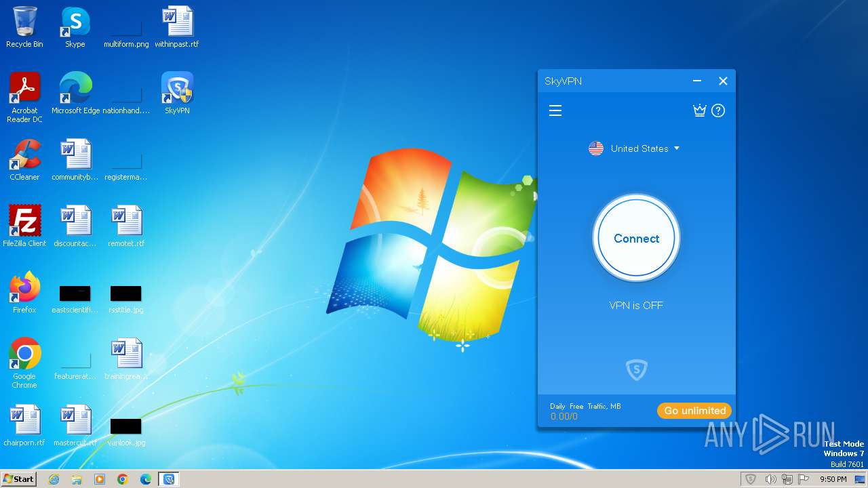Select the chairporn.rtf desktop file
The height and width of the screenshot is (488, 868).
24,426
